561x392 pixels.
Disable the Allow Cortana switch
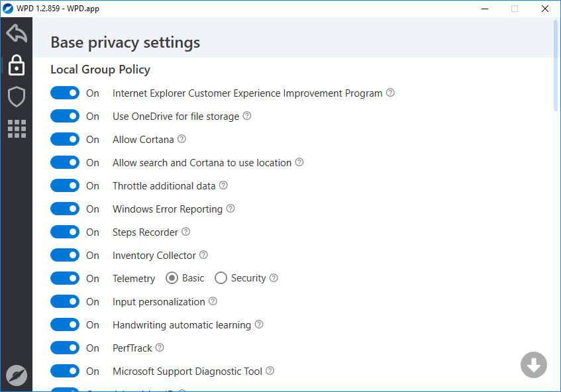[65, 140]
